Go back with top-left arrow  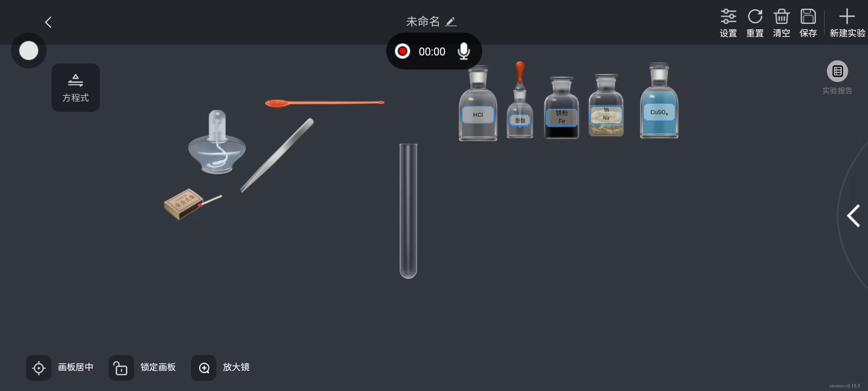48,22
